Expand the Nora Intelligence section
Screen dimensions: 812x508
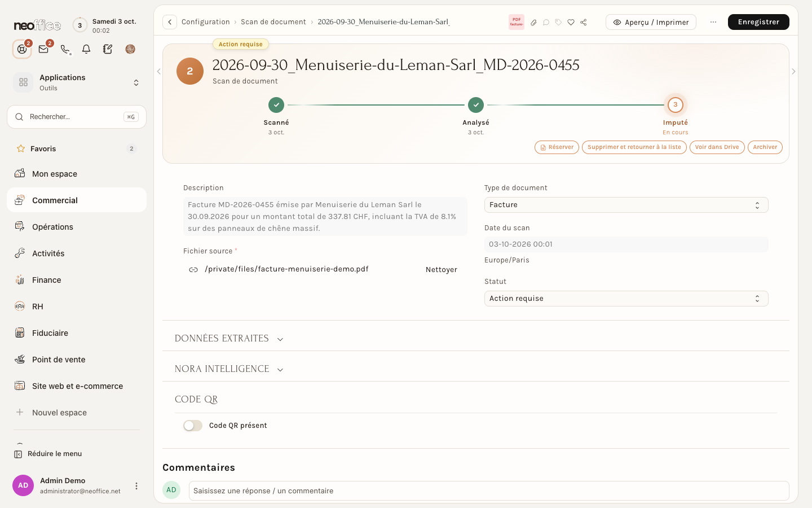click(229, 369)
